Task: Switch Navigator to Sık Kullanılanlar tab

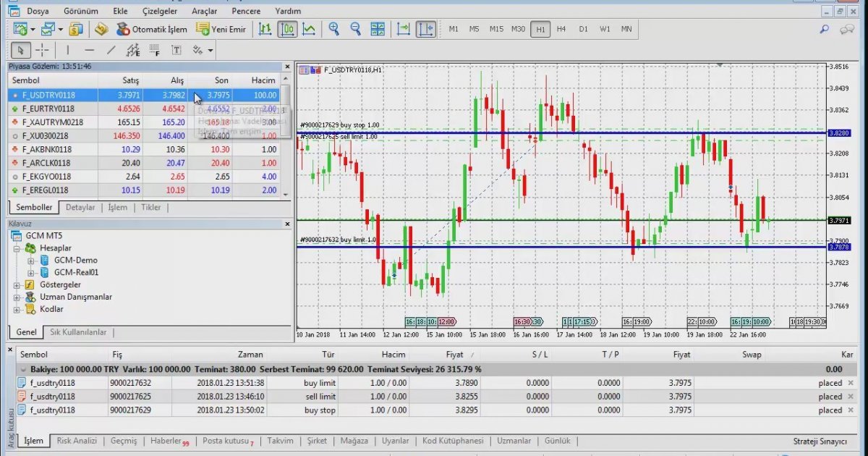Action: point(78,332)
